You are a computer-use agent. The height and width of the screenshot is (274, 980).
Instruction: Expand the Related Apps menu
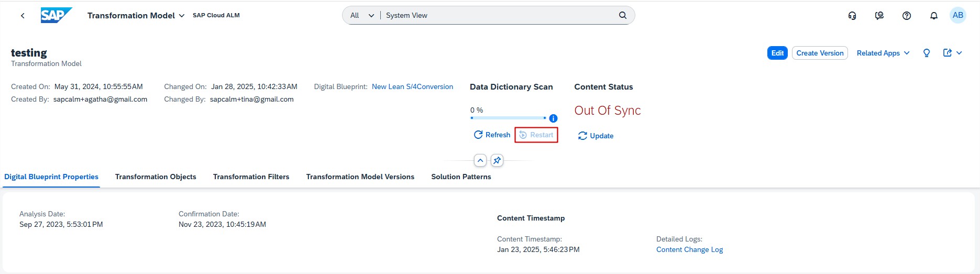(883, 53)
